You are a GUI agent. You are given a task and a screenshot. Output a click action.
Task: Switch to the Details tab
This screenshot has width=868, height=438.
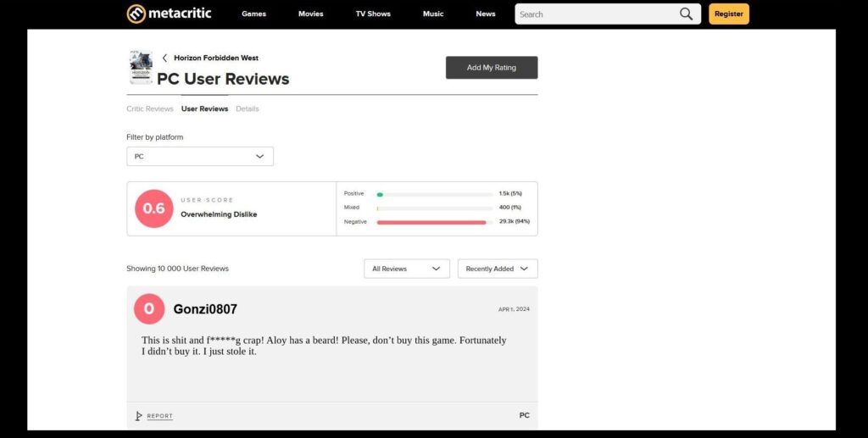click(248, 109)
